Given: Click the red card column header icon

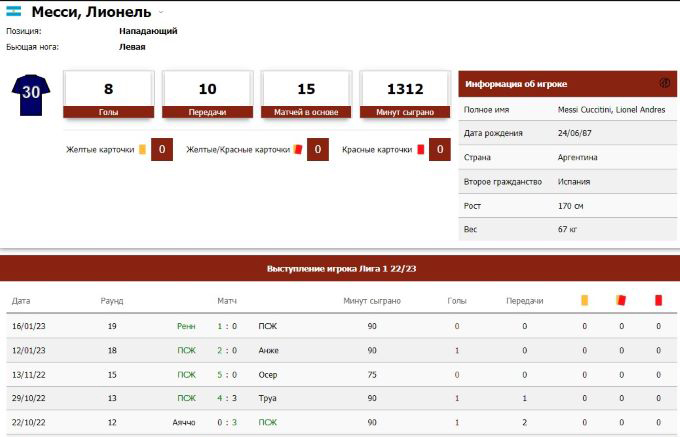Looking at the screenshot, I should click(x=658, y=299).
